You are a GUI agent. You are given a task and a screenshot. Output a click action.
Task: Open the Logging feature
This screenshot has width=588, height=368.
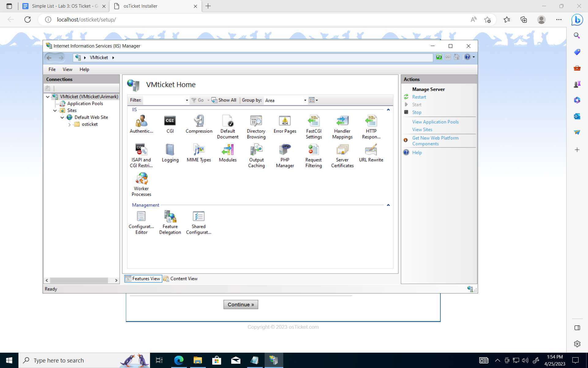pyautogui.click(x=170, y=153)
